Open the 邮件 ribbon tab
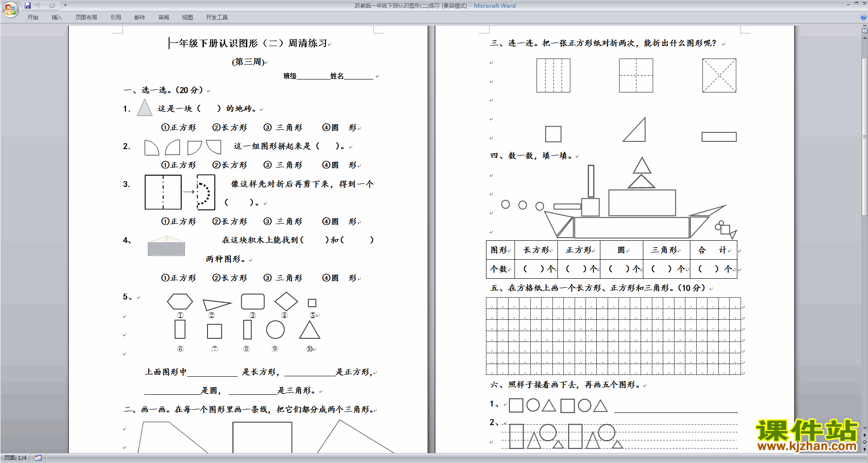Screen dimensions: 868x463 [x=140, y=17]
